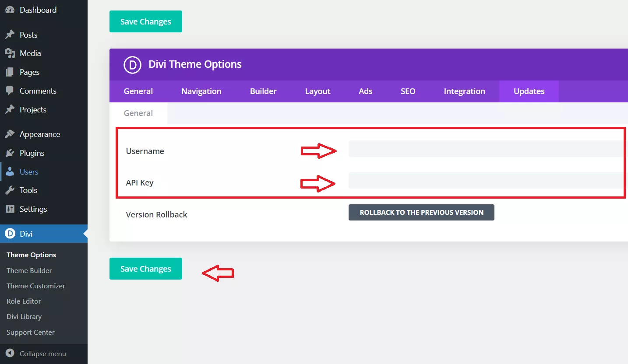Click the Divi Theme Options heading
This screenshot has width=628, height=364.
(195, 64)
